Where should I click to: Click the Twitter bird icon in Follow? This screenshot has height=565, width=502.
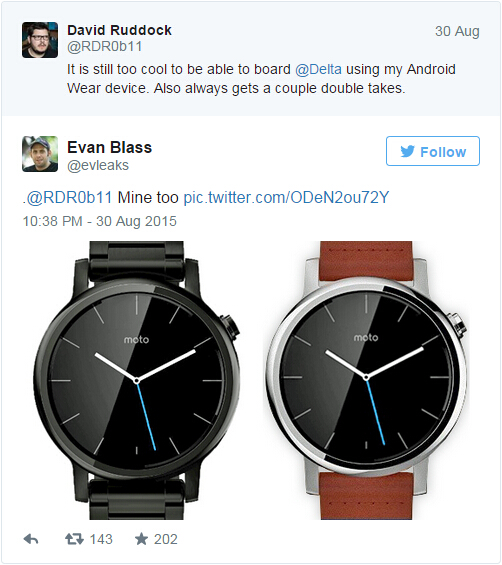(407, 151)
